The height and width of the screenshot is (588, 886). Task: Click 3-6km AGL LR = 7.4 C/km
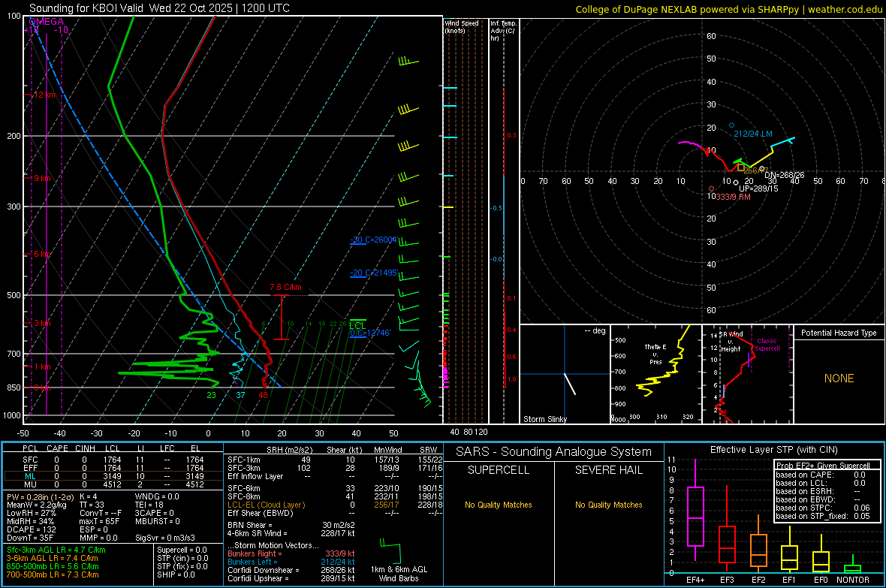coord(52,558)
